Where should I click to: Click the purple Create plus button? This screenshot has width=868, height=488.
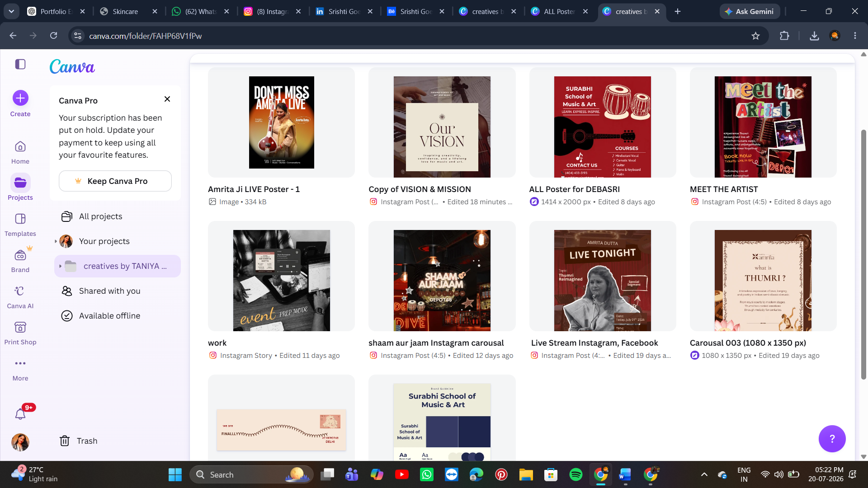tap(20, 98)
